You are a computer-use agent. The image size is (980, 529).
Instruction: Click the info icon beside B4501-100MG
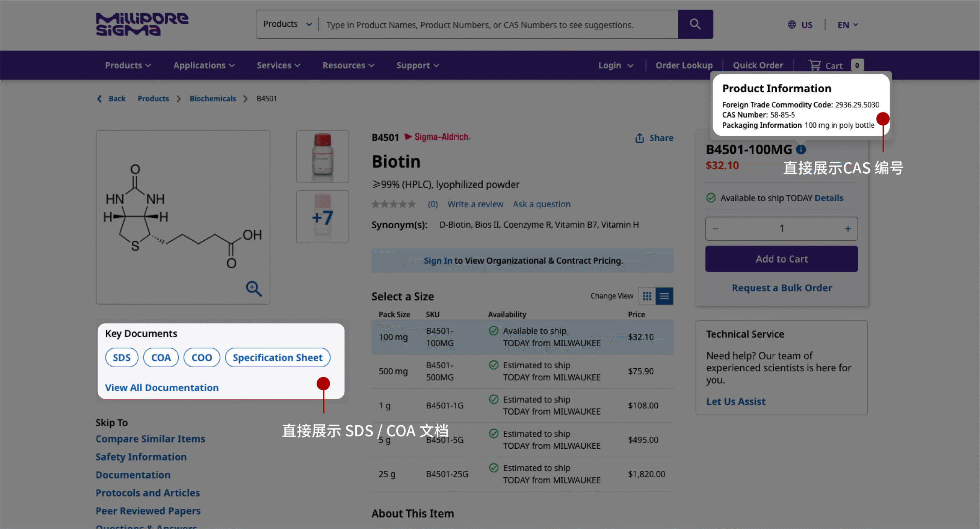click(x=801, y=150)
